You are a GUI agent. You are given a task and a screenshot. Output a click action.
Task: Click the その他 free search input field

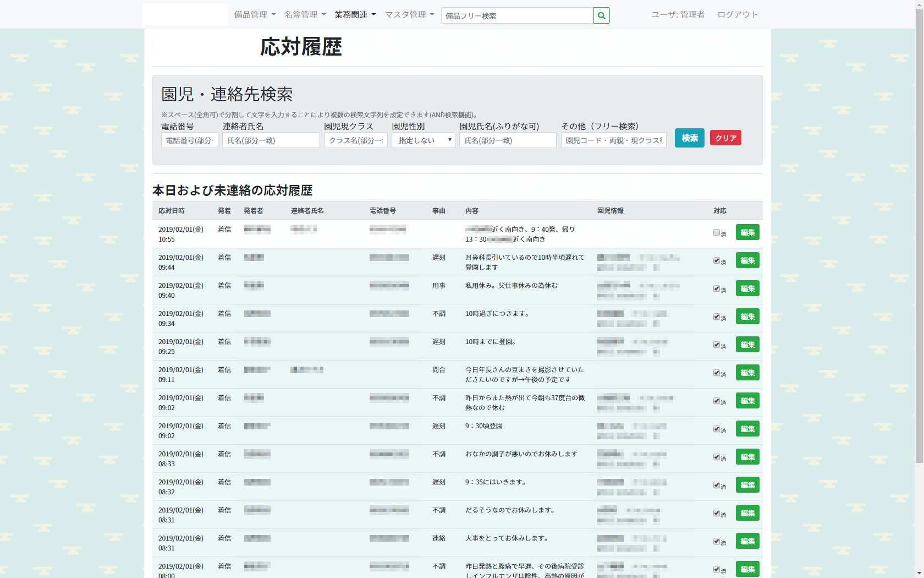pos(614,140)
